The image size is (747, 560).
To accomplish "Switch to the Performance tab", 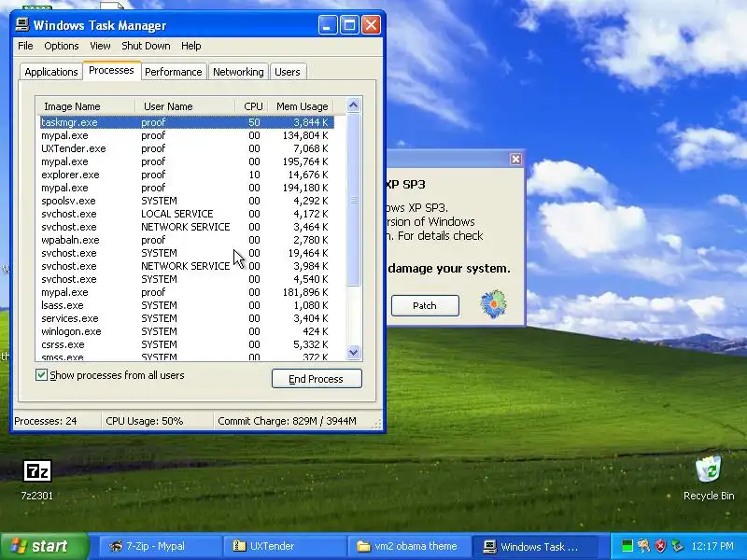I will [174, 72].
